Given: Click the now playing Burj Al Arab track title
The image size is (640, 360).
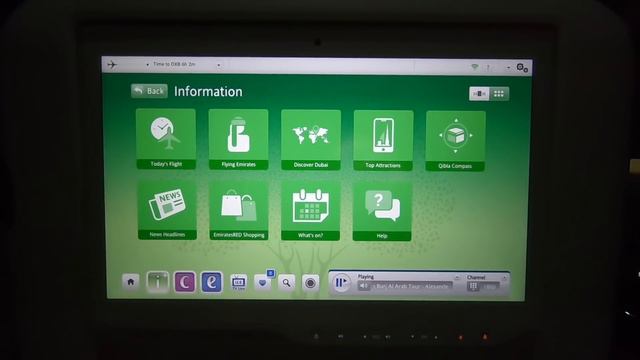Looking at the screenshot, I should pyautogui.click(x=412, y=286).
